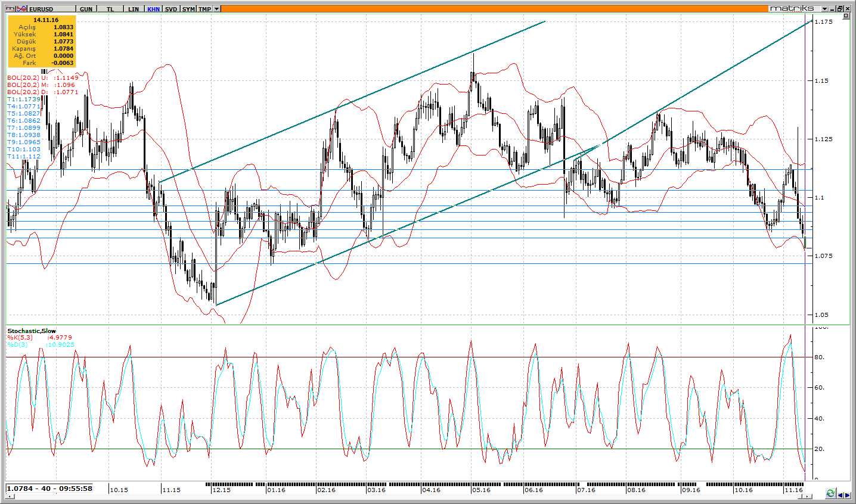Click the 12.15 date axis label
Screen dimensions: 856x504
(x=222, y=490)
